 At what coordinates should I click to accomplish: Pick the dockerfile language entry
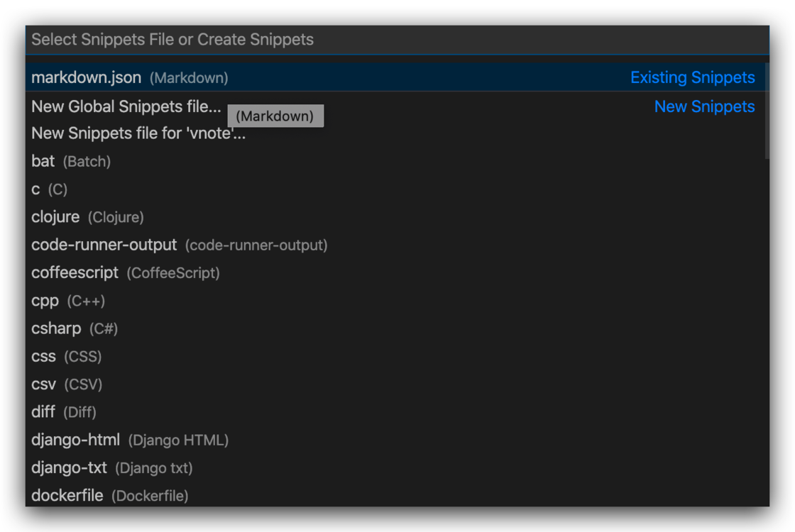(x=110, y=496)
